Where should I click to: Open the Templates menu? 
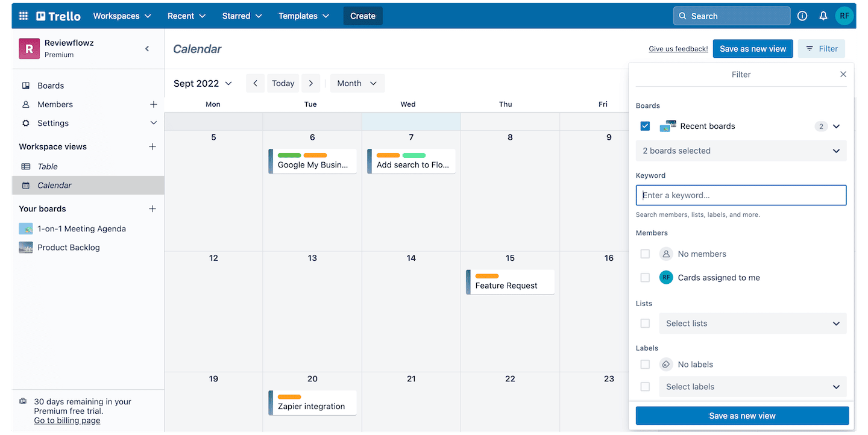pyautogui.click(x=304, y=16)
